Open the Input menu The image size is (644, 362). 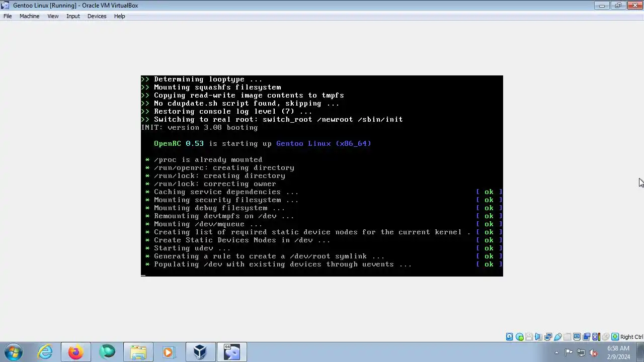point(73,16)
